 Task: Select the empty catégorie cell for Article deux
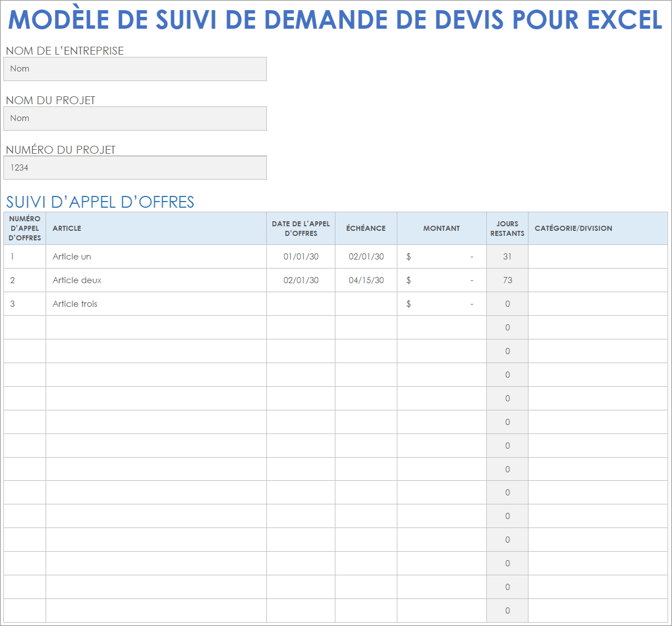[x=598, y=280]
